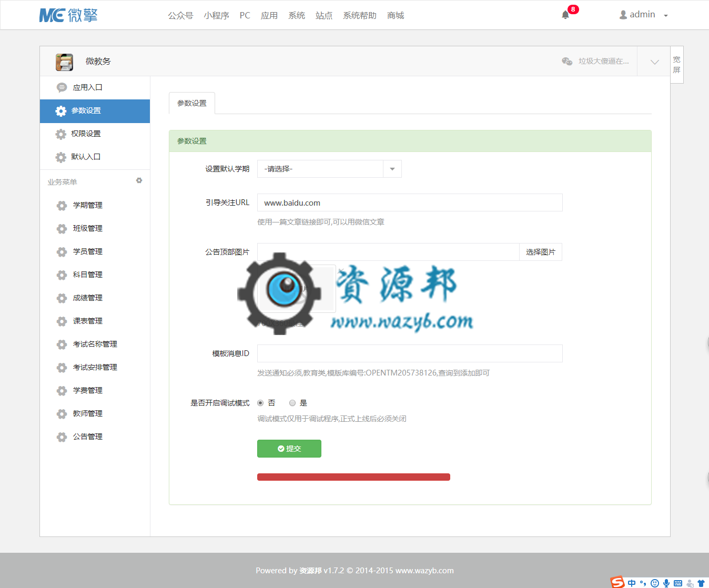Click the input method microphone icon
The width and height of the screenshot is (709, 588).
point(666,583)
